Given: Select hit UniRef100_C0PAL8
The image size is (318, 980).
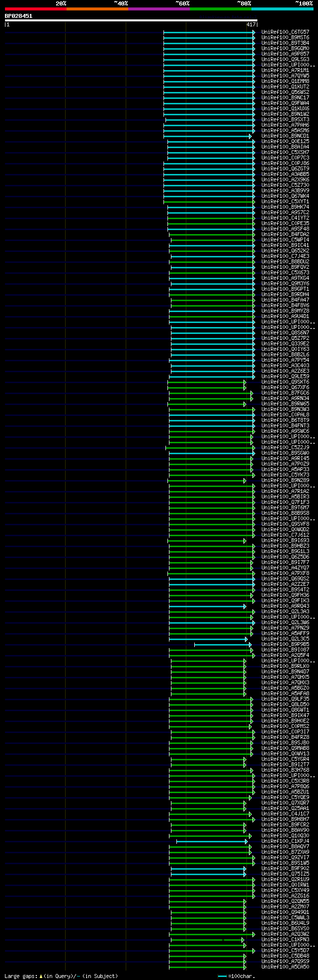Looking at the screenshot, I should 285,414.
